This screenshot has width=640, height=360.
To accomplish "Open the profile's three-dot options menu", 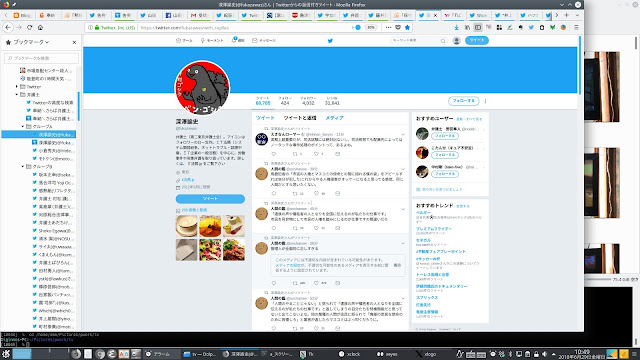I will 485,101.
